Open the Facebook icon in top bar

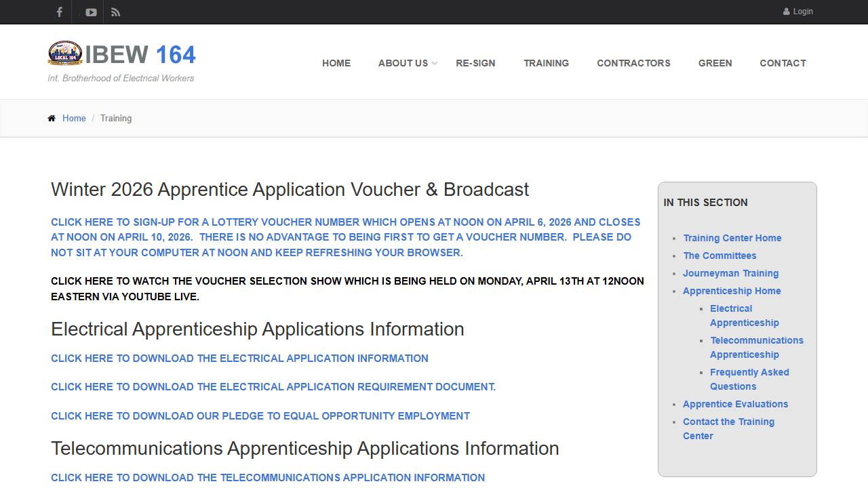coord(59,12)
